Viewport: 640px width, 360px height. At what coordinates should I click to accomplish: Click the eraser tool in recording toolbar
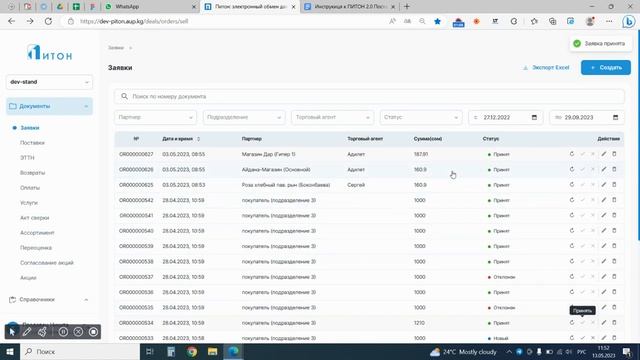pos(42,332)
